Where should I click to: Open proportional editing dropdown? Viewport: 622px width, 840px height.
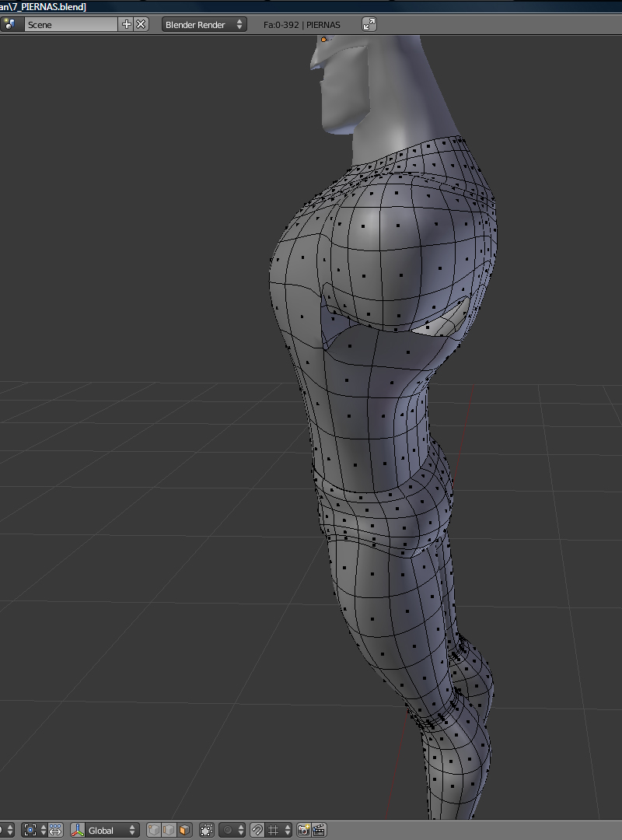(x=232, y=831)
